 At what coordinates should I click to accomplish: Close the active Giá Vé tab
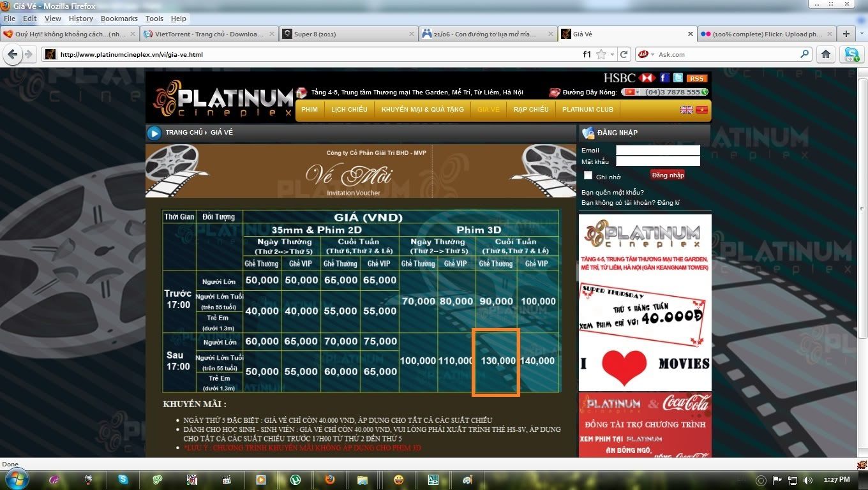tap(690, 34)
